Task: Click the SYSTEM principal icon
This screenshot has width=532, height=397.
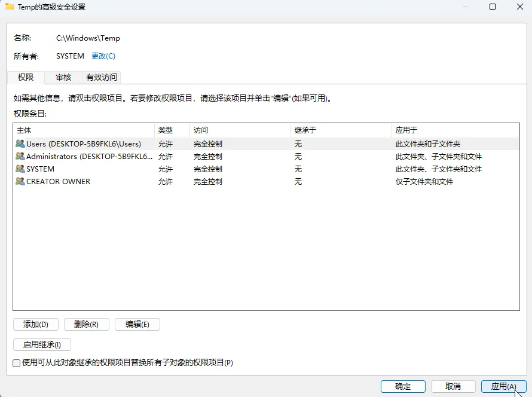Action: 20,169
